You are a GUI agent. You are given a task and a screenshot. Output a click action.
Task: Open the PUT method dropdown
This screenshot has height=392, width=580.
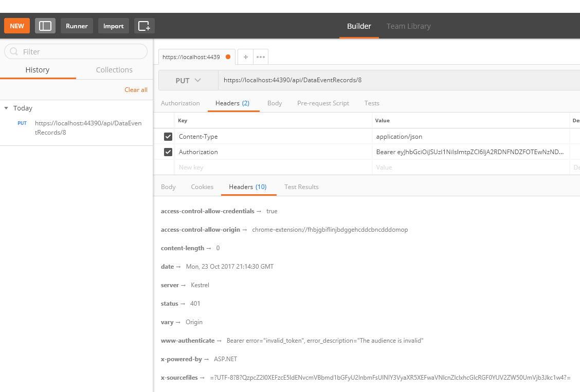click(x=188, y=81)
